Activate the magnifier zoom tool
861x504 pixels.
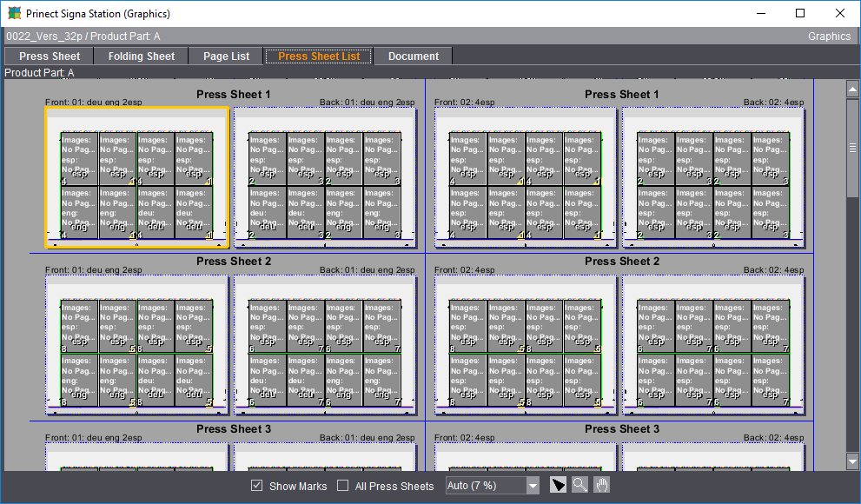tap(580, 485)
